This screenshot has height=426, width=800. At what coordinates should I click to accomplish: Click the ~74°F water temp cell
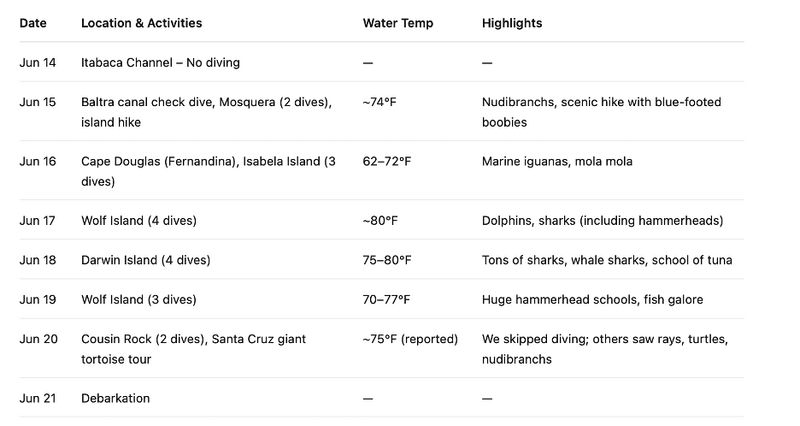[380, 102]
